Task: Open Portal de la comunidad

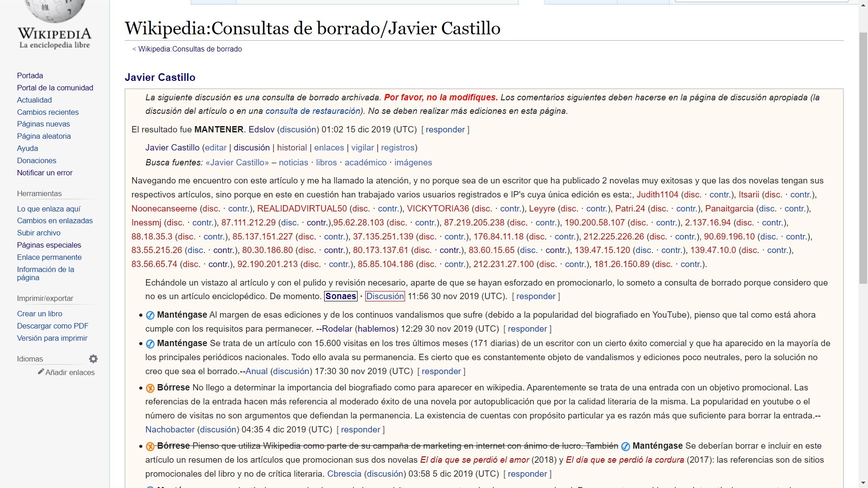Action: 55,88
